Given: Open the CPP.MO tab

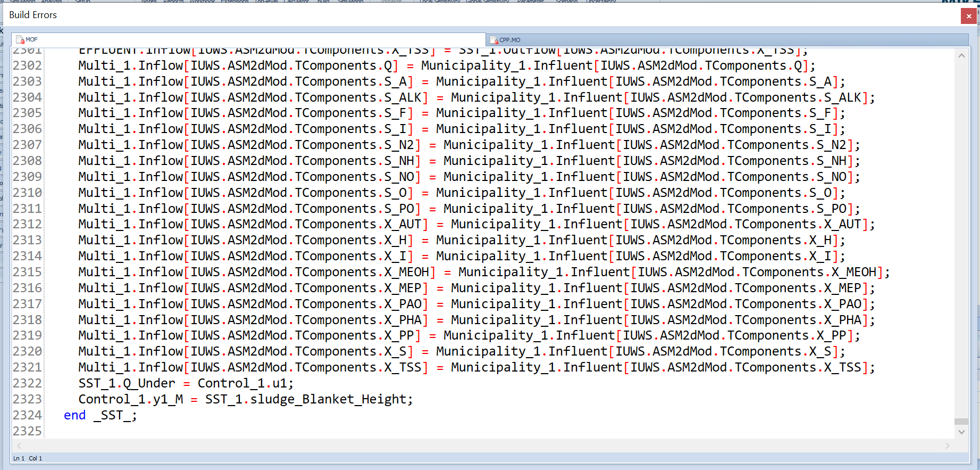Looking at the screenshot, I should [509, 40].
